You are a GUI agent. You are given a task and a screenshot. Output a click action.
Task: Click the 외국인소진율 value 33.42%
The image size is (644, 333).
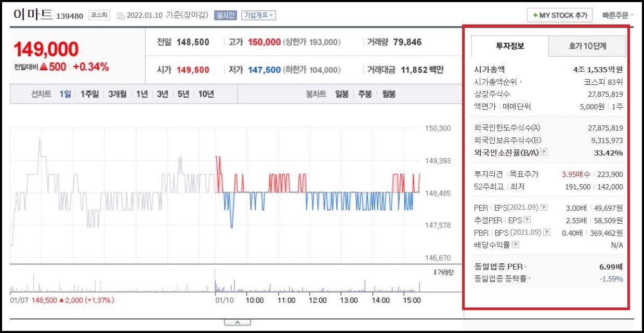pos(608,152)
